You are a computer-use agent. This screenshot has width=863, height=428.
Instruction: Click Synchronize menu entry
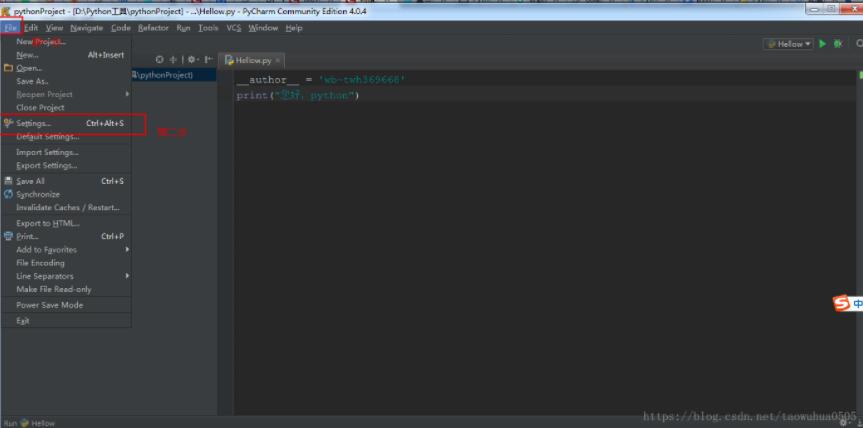pos(66,194)
